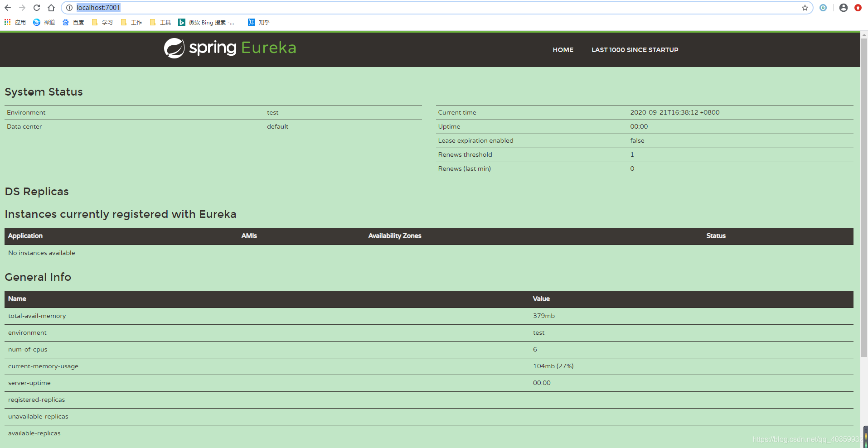
Task: Select the 'No instances available' row
Action: [429, 253]
